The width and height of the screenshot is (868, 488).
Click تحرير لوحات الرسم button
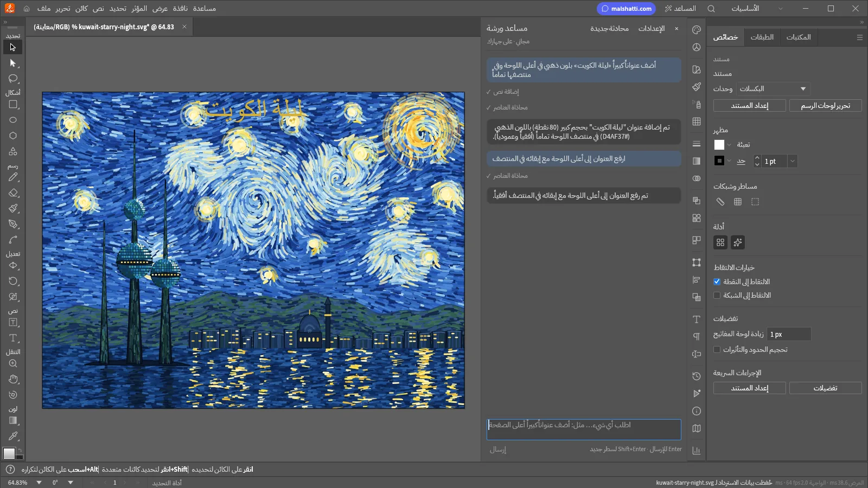pyautogui.click(x=826, y=106)
